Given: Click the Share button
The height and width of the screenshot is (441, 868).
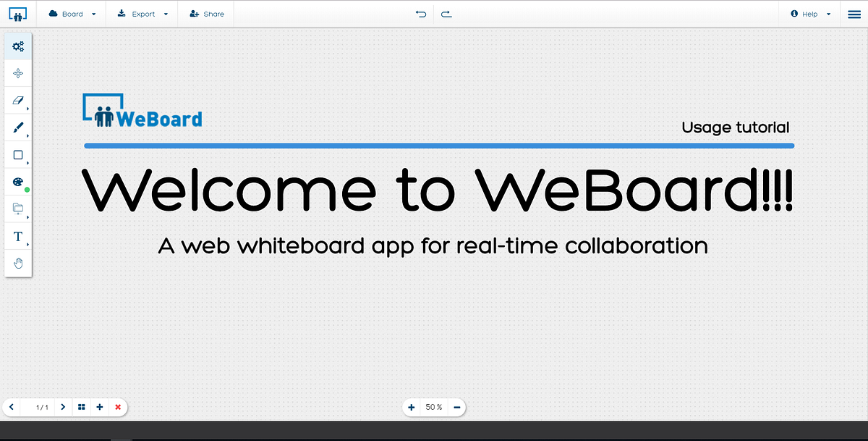Looking at the screenshot, I should (207, 14).
